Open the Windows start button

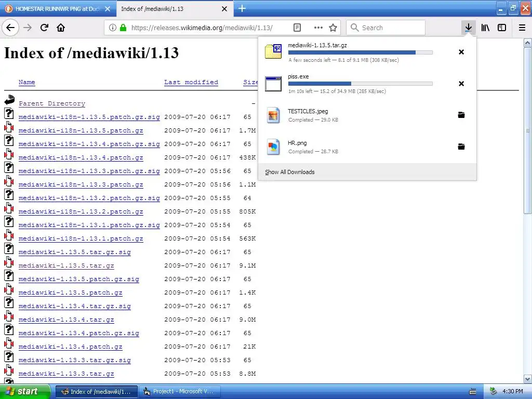25,392
